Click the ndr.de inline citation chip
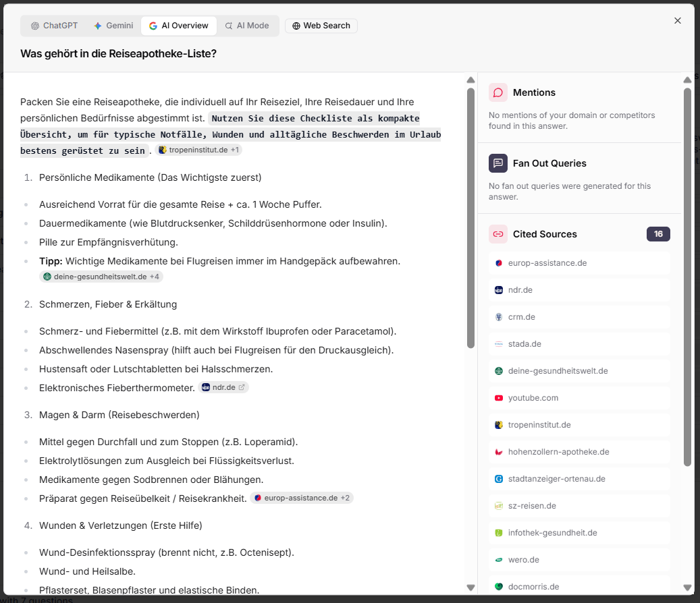 click(x=223, y=387)
